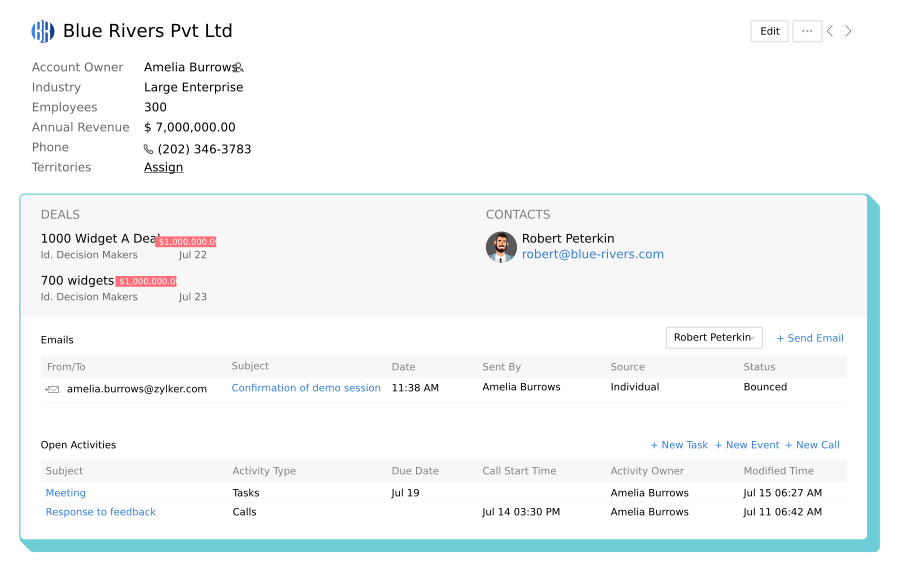Open robert@blue-rivers.com email link
The width and height of the screenshot is (900, 572).
(592, 254)
